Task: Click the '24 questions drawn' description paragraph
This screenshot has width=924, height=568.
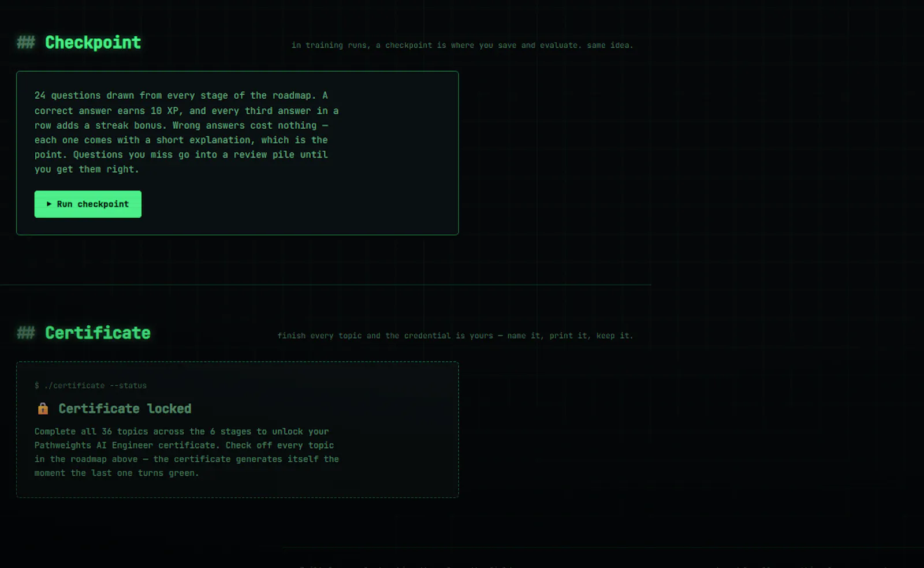Action: [187, 132]
